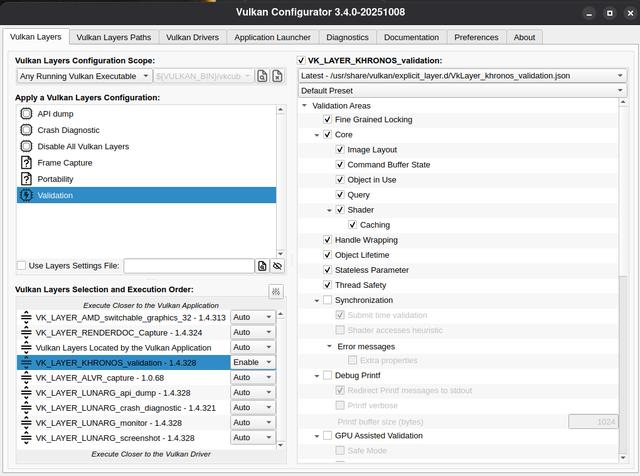Open the About tab

(x=524, y=37)
